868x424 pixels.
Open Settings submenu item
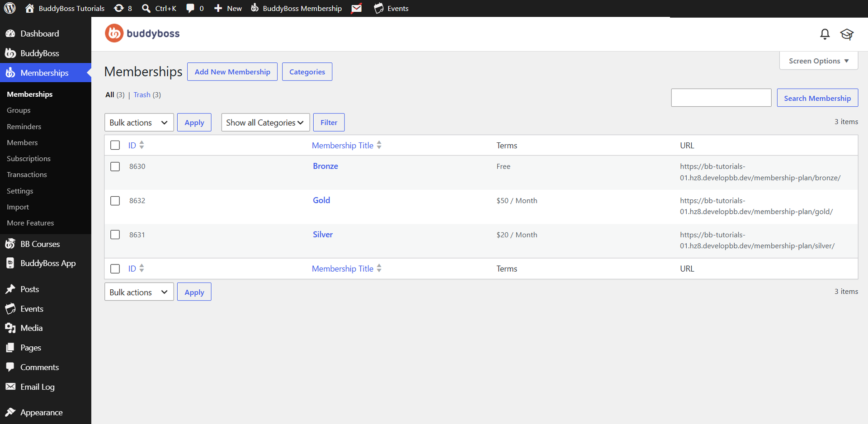[20, 191]
